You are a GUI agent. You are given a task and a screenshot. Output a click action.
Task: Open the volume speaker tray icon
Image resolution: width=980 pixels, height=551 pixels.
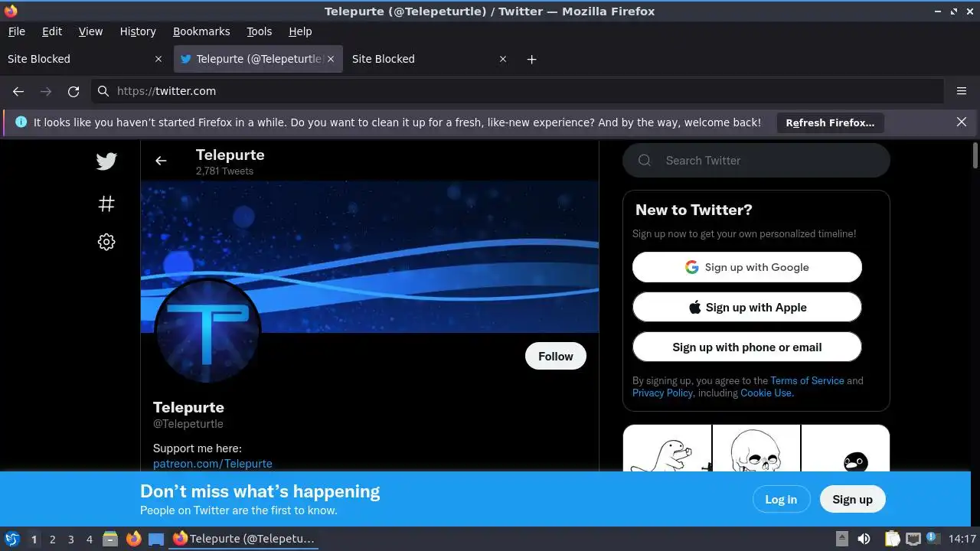click(x=864, y=539)
